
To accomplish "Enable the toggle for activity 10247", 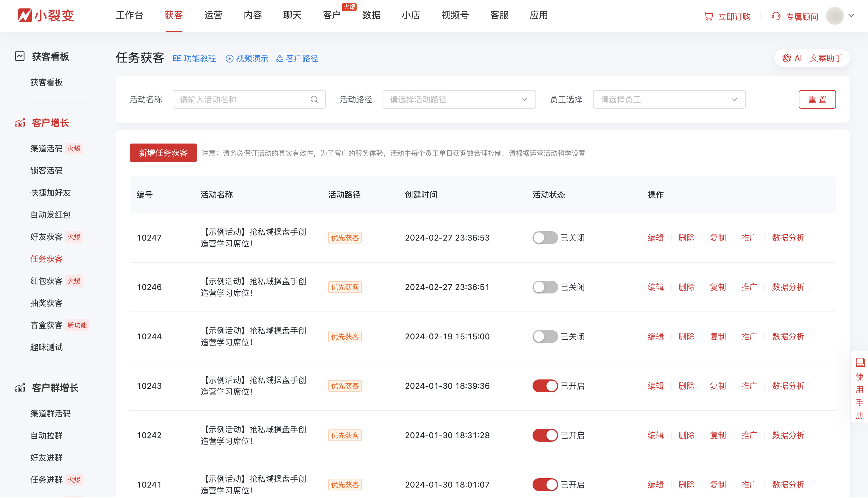I will pos(545,237).
